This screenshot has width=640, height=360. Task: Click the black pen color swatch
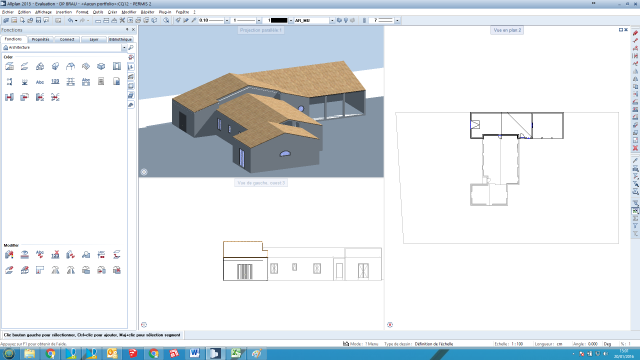click(279, 20)
